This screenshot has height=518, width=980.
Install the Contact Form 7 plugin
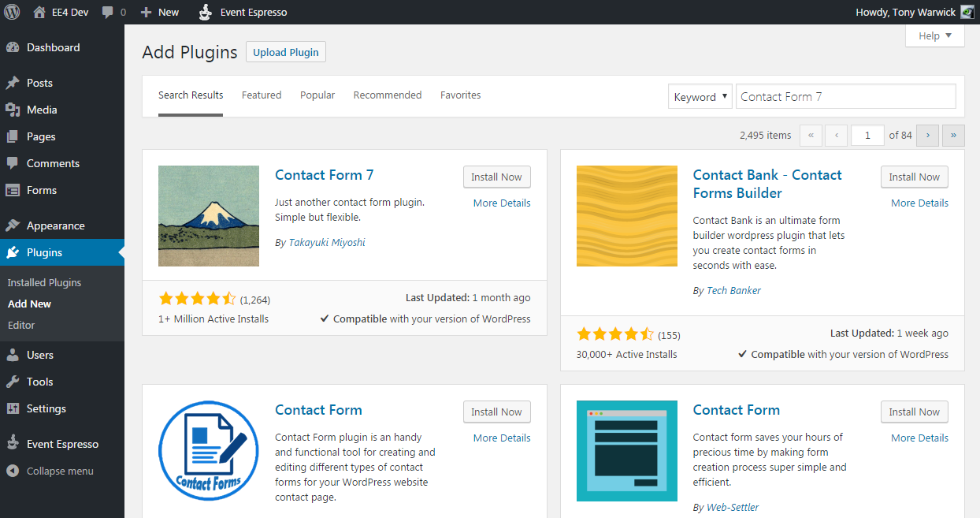pos(497,177)
